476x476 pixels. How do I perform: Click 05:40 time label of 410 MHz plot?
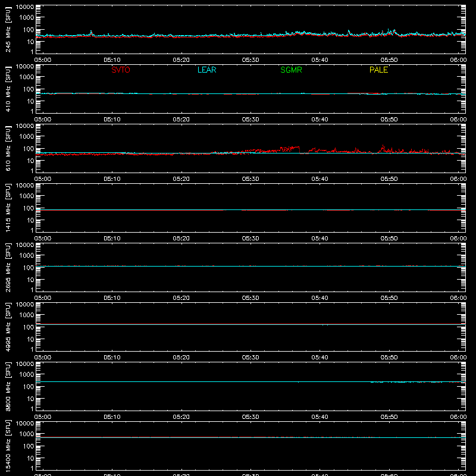click(320, 120)
